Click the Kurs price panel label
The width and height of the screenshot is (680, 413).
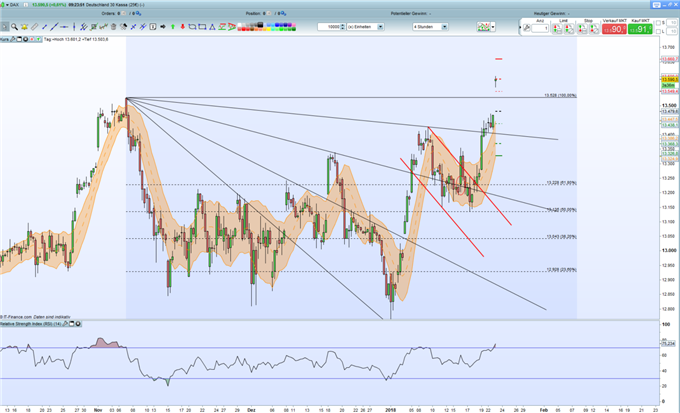[x=4, y=39]
